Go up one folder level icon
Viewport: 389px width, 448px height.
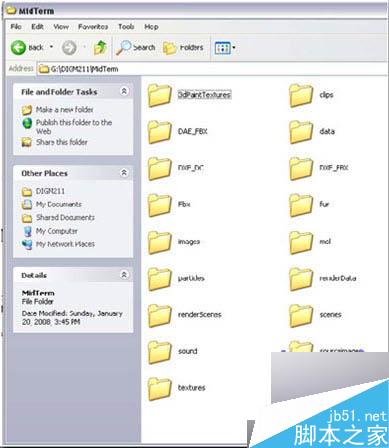click(100, 48)
